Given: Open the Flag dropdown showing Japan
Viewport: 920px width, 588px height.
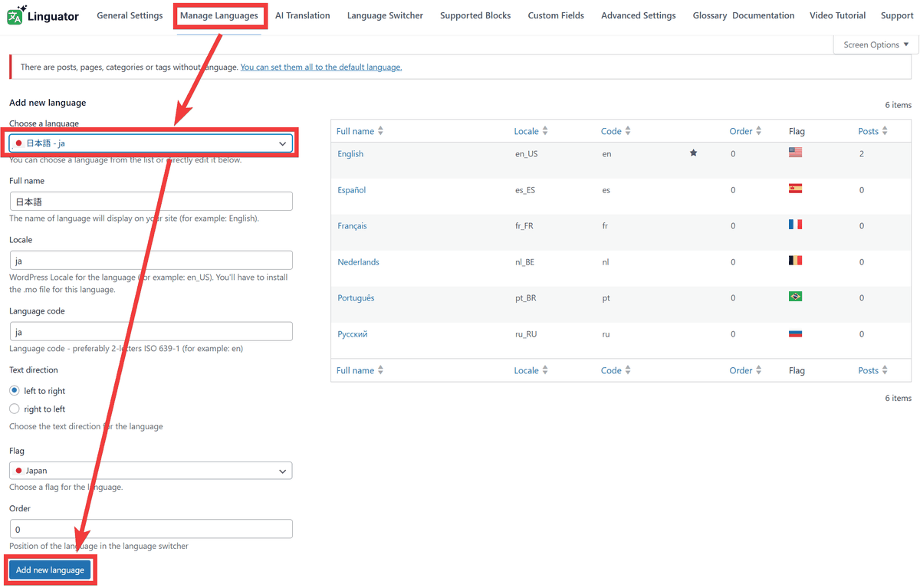Looking at the screenshot, I should [x=151, y=471].
